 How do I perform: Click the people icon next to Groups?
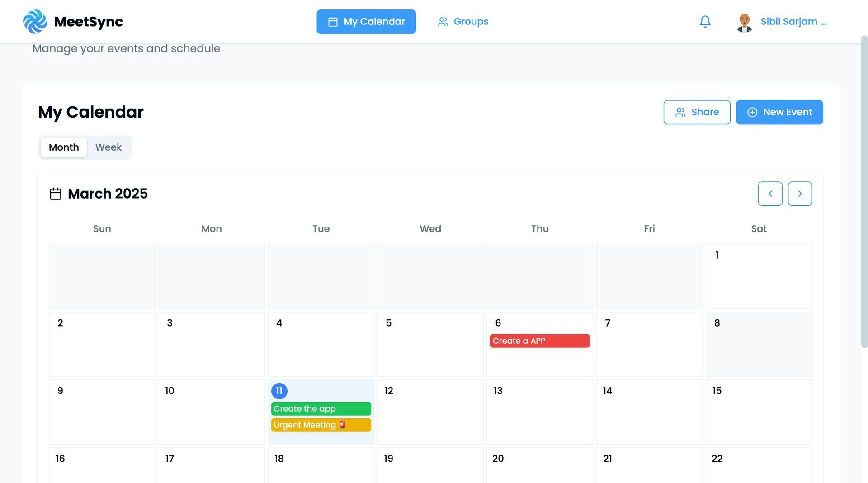(x=443, y=21)
